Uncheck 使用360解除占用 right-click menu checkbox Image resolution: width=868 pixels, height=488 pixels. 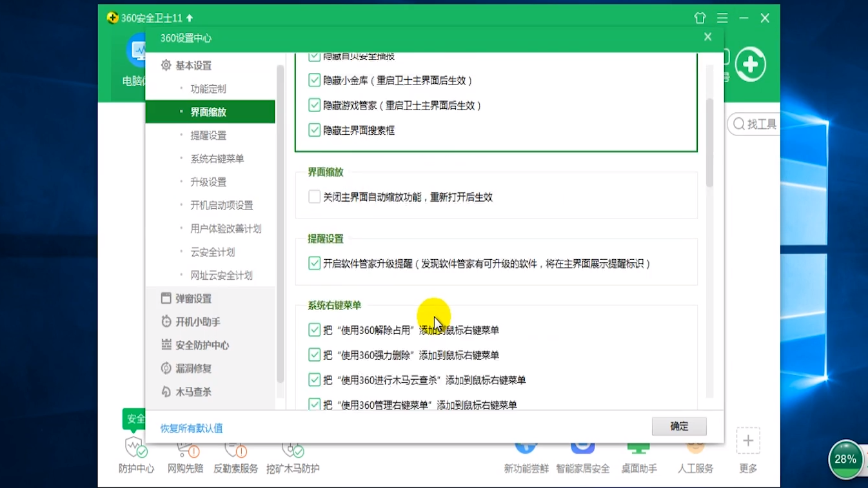click(x=314, y=330)
